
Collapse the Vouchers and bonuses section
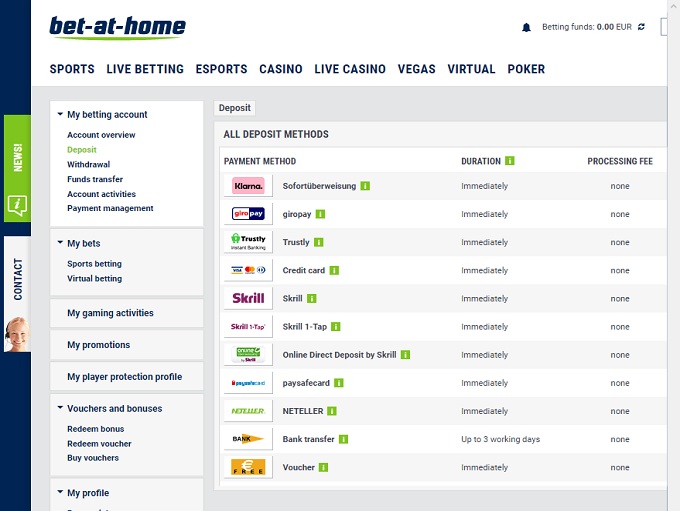click(60, 408)
